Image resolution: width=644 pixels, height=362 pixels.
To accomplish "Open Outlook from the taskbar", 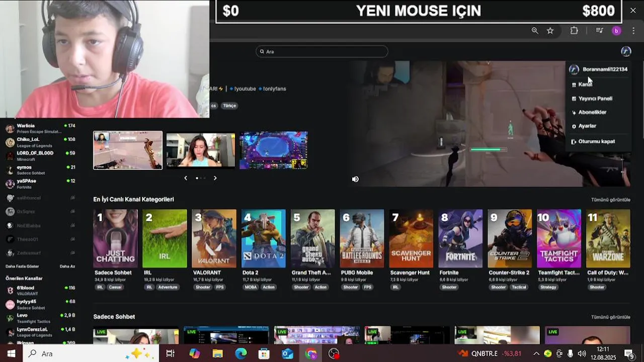I will tap(287, 353).
